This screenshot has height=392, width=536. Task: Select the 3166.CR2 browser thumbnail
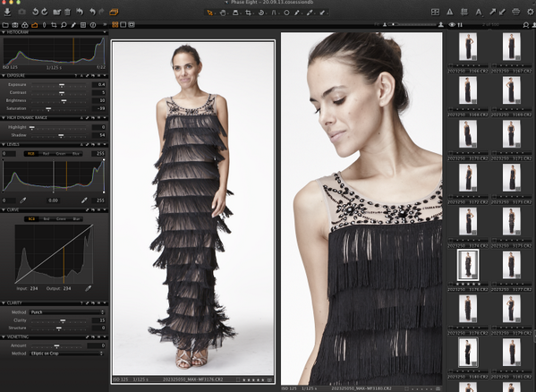click(468, 47)
